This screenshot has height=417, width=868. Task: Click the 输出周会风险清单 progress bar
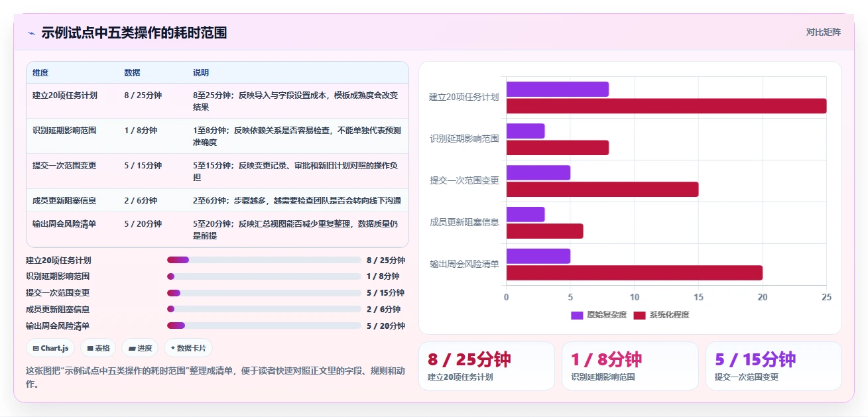[264, 326]
